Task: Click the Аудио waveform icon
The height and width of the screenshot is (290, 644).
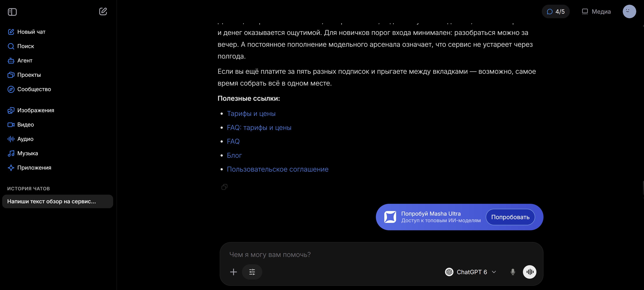Action: click(11, 139)
